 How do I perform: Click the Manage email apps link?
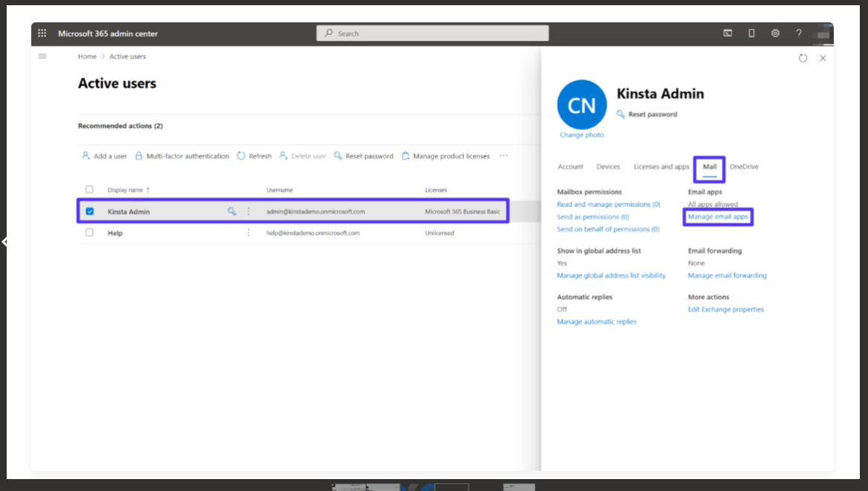[718, 217]
